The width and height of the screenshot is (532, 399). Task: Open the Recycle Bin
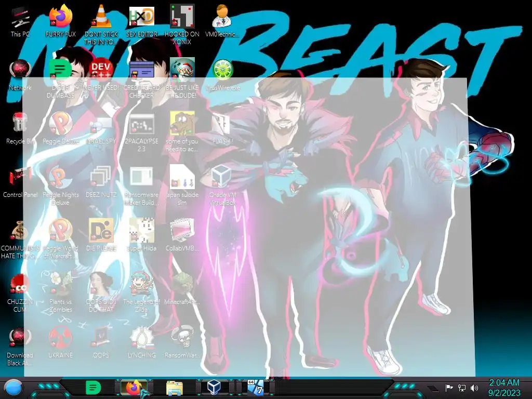click(20, 129)
